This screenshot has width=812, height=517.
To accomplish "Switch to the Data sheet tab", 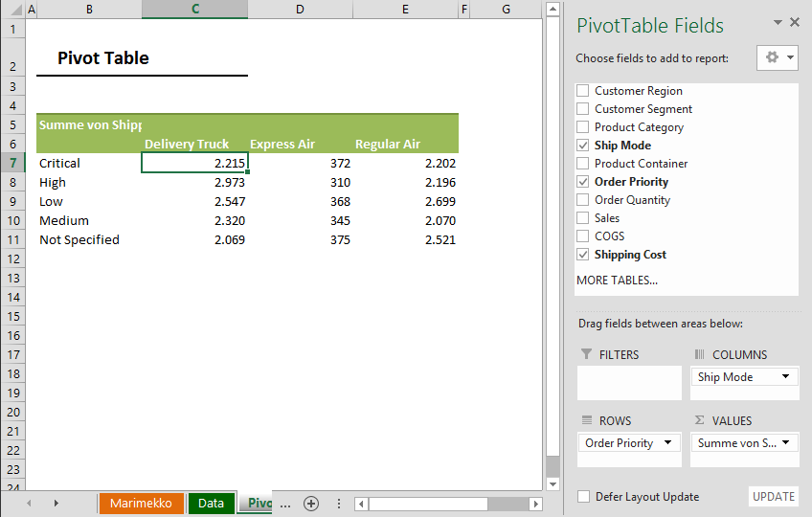I will coord(211,503).
